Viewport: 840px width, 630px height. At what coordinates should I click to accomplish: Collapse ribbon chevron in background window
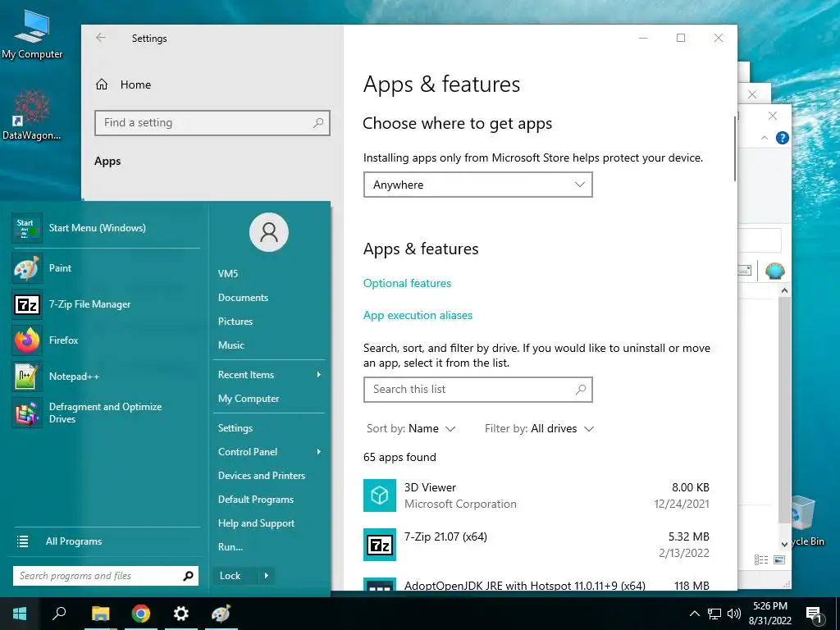pos(765,138)
